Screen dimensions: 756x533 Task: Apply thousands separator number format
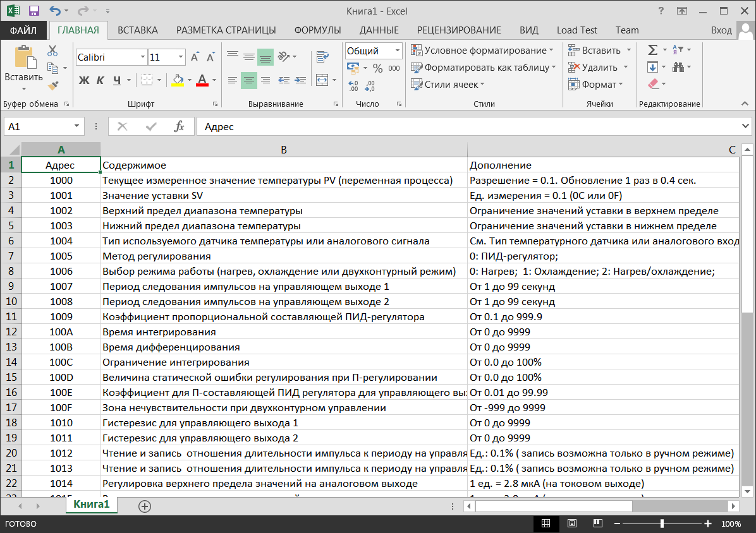[394, 68]
